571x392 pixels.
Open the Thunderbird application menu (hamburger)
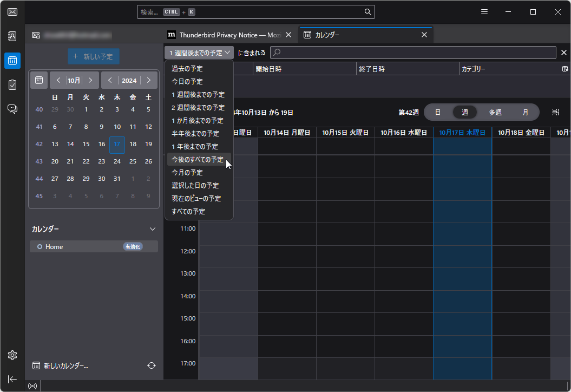tap(484, 12)
